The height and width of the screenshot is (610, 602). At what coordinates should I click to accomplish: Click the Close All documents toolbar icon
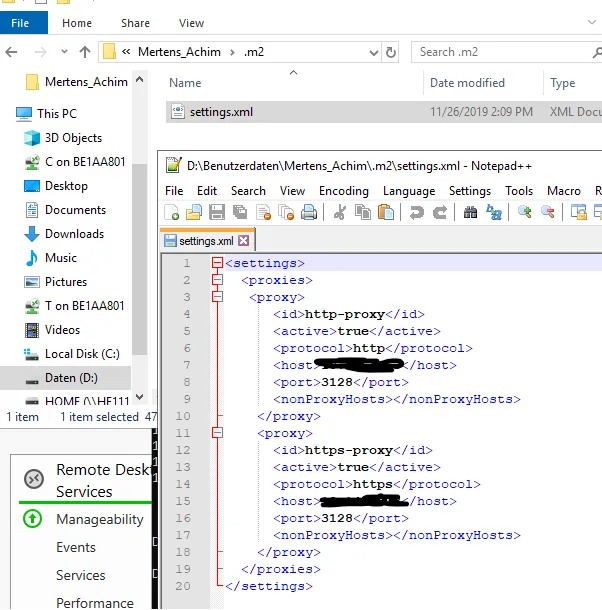(x=286, y=212)
